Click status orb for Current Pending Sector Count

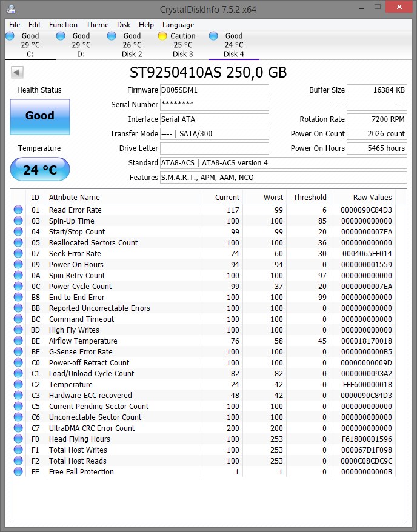[x=18, y=406]
